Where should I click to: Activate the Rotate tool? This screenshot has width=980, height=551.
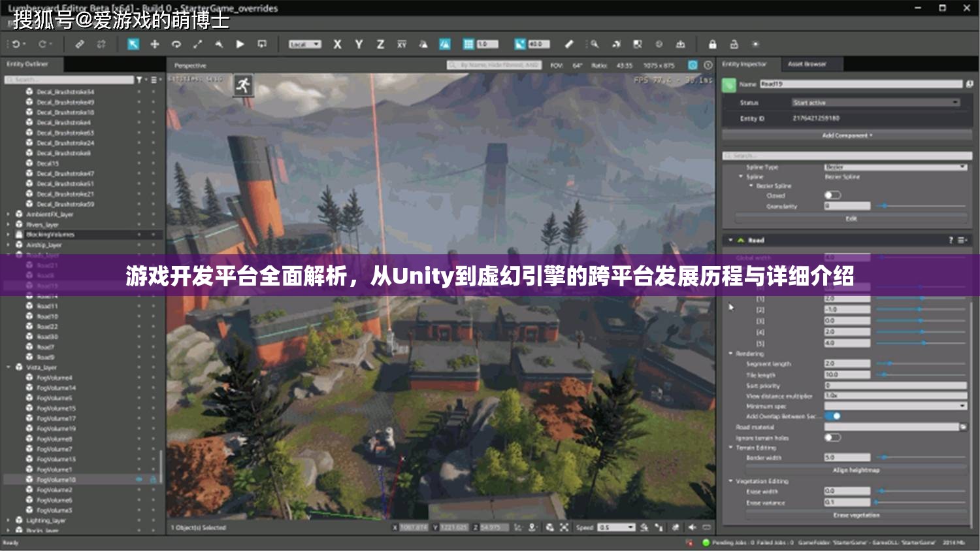(x=176, y=44)
